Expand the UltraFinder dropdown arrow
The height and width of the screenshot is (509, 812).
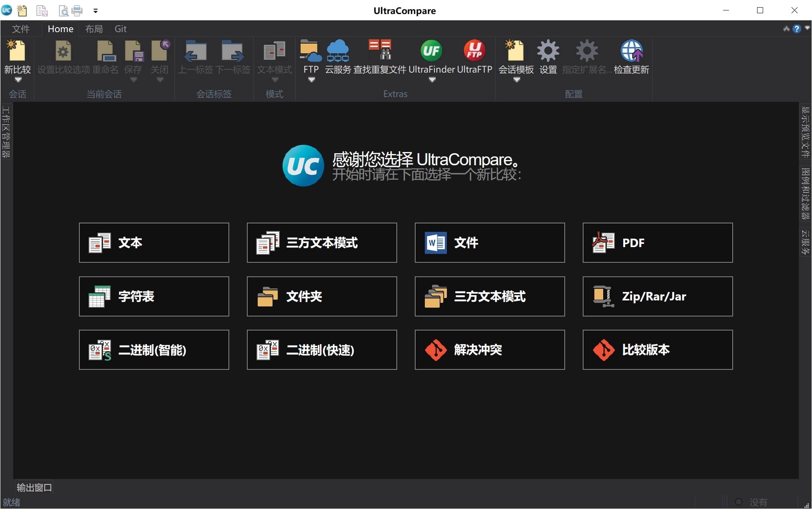pyautogui.click(x=432, y=80)
